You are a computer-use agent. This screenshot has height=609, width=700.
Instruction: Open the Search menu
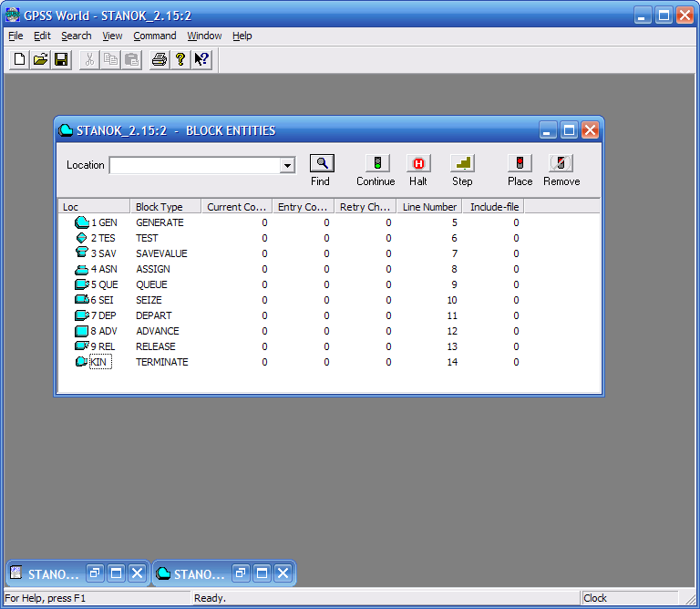click(77, 36)
